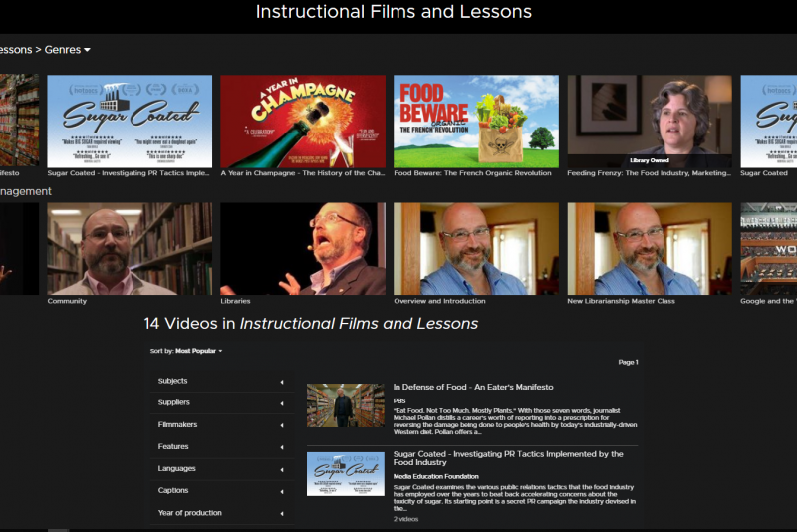
Task: Click the 'Page 1' indicator
Action: tap(629, 362)
